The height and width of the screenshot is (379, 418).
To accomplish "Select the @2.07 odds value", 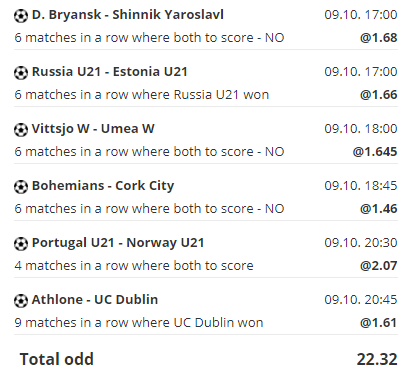I will pos(379,266).
